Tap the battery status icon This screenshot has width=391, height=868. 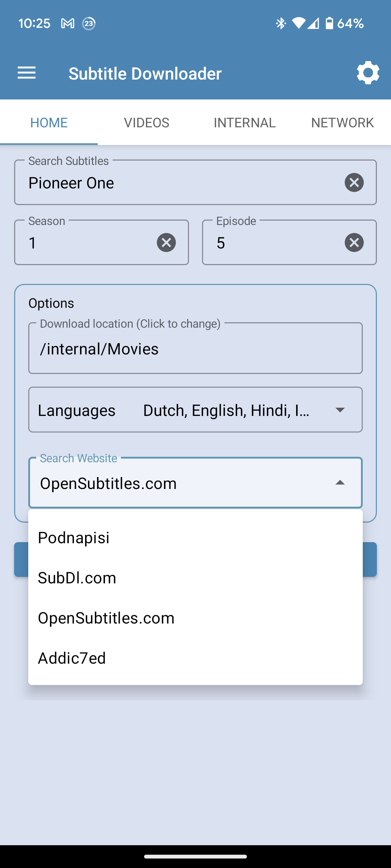tap(329, 24)
